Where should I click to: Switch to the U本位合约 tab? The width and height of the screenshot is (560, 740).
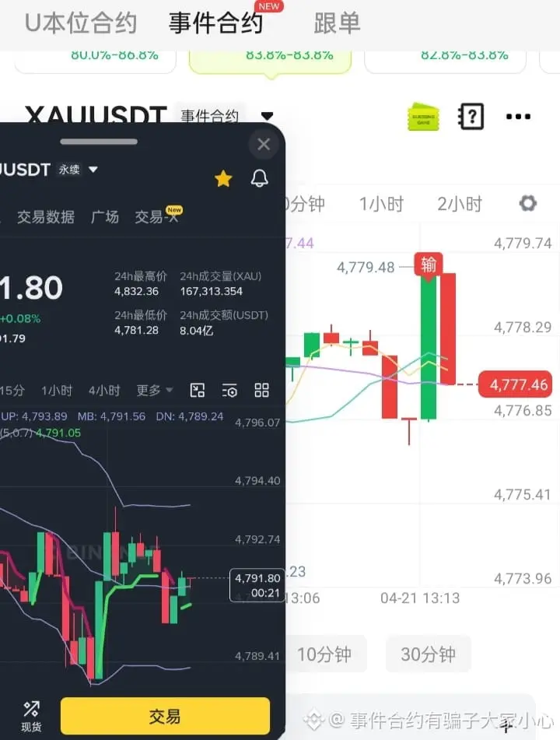(x=81, y=23)
